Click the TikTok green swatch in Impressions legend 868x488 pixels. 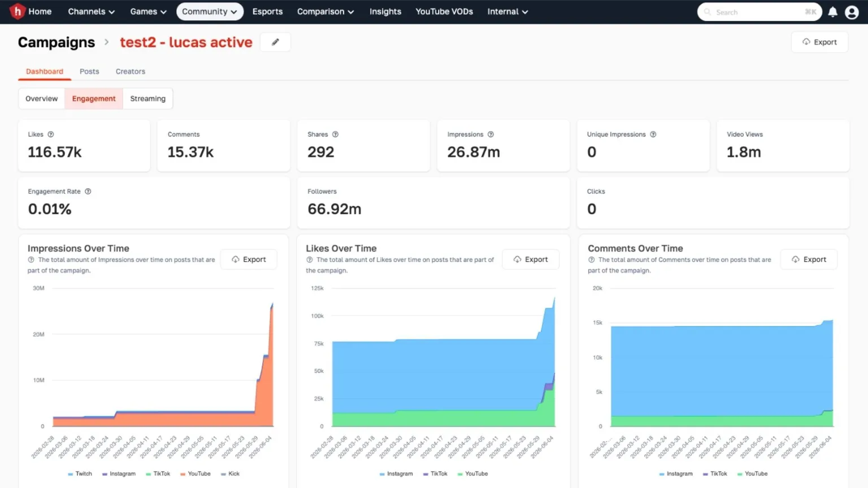pyautogui.click(x=148, y=474)
